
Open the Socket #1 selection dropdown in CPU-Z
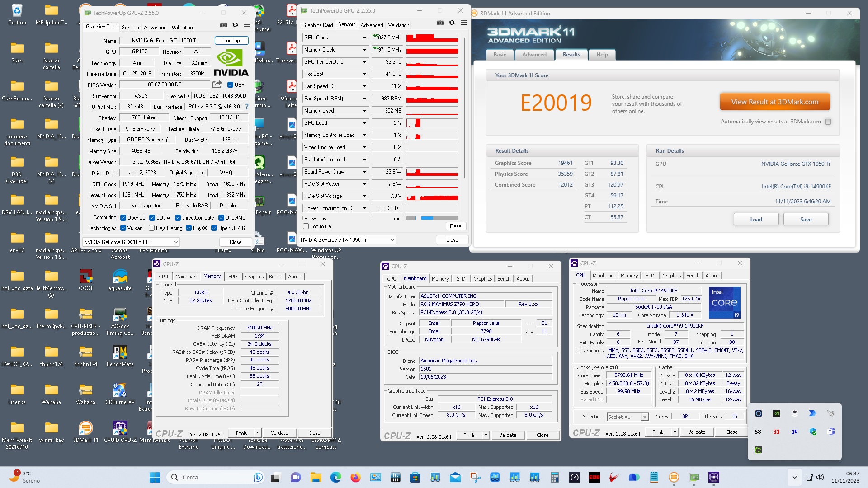(x=627, y=417)
